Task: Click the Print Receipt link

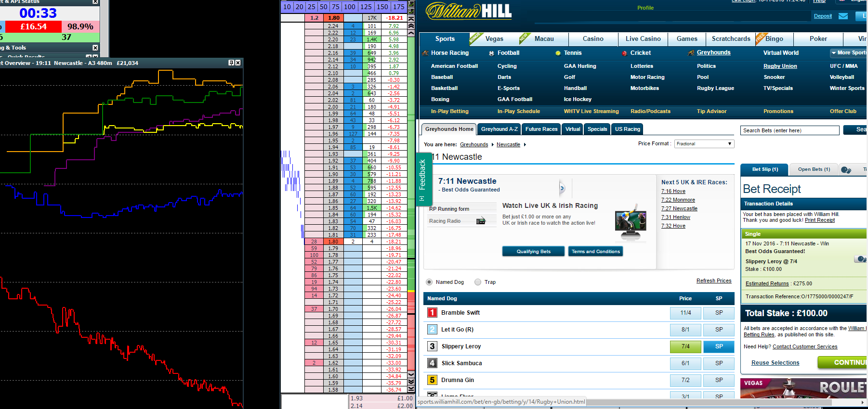Action: (x=819, y=220)
